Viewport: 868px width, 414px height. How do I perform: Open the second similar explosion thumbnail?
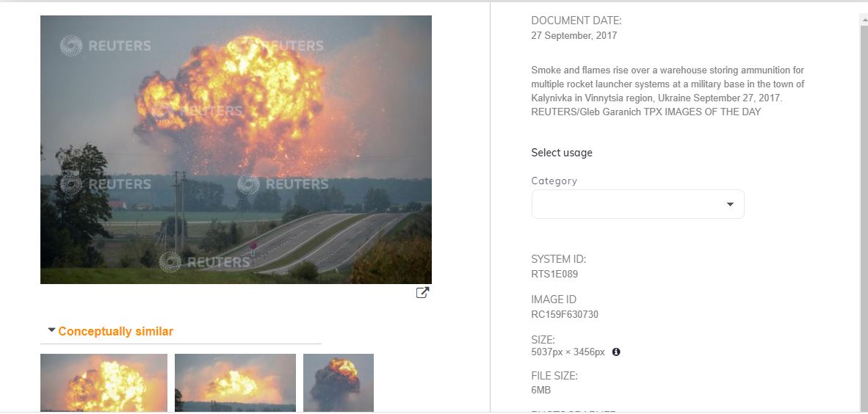pos(235,382)
